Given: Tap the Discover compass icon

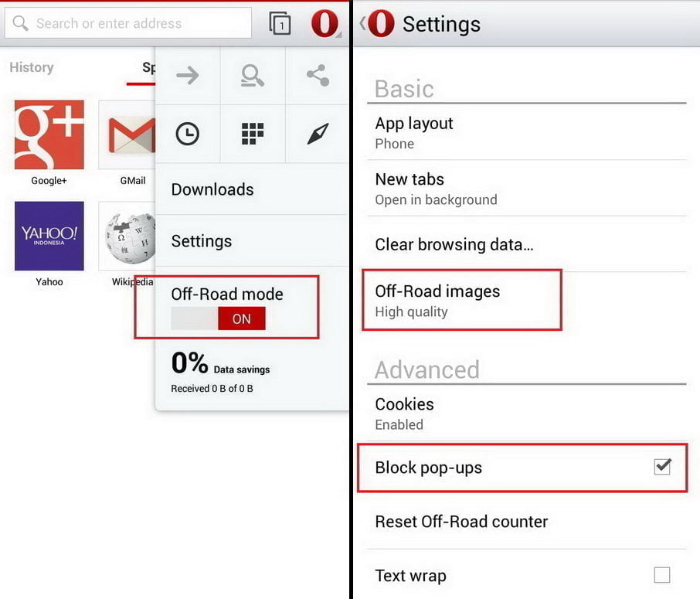Looking at the screenshot, I should 318,134.
